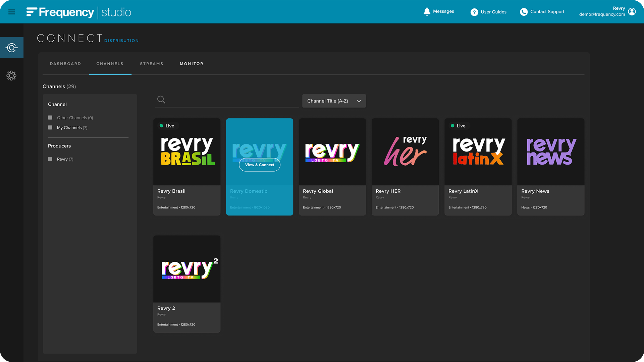Open the Revry HER channel card

pyautogui.click(x=405, y=167)
